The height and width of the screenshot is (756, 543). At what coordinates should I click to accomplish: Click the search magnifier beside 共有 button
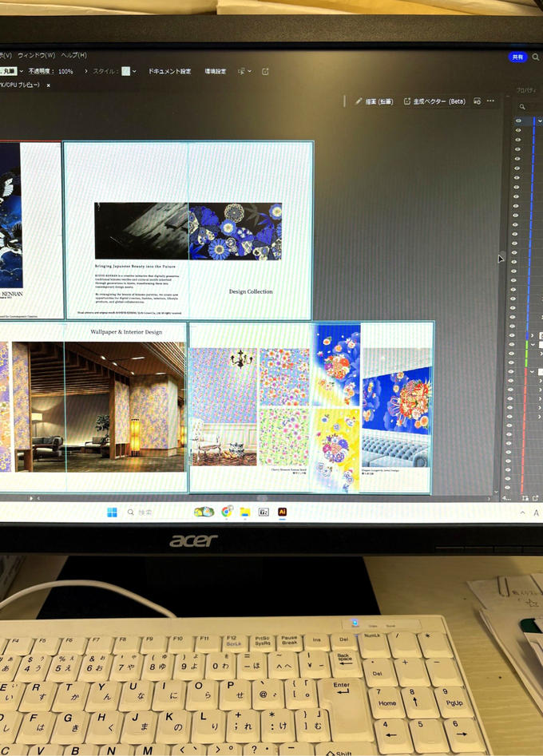[536, 57]
